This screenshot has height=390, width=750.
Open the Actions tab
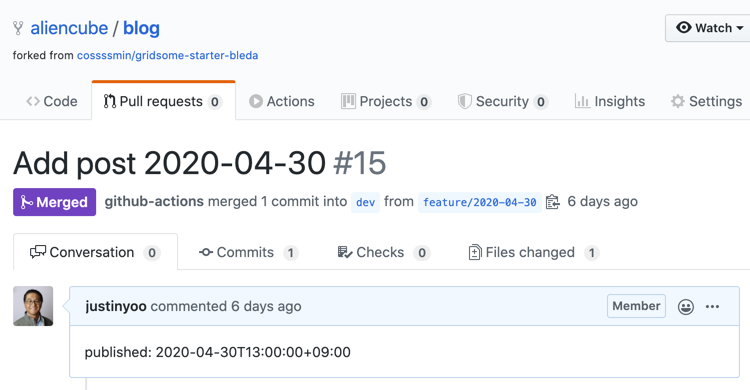(x=282, y=101)
